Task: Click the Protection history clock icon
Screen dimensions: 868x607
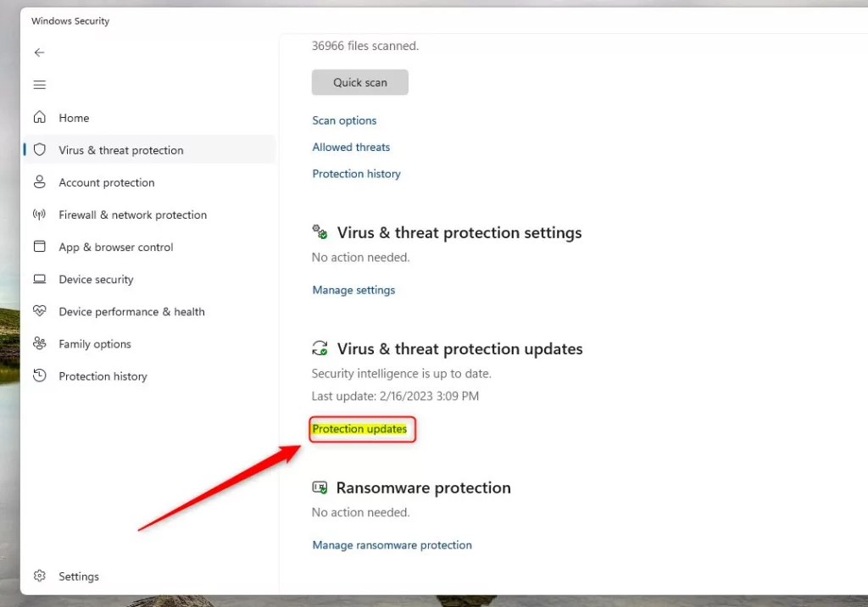Action: 39,376
